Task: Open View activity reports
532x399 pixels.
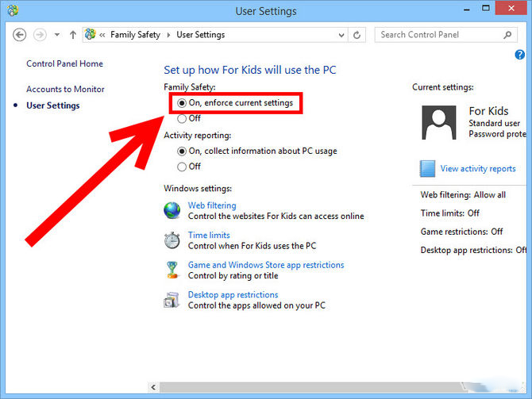Action: tap(478, 168)
